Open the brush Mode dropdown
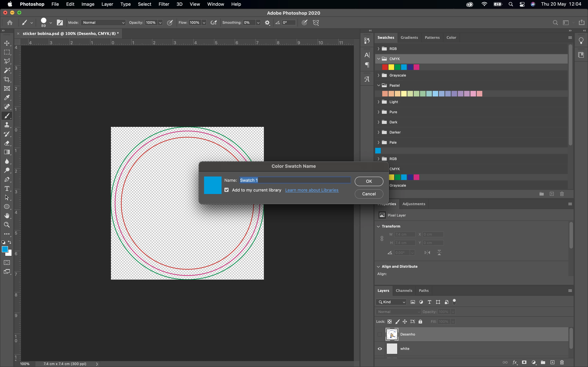The height and width of the screenshot is (367, 588). (x=103, y=23)
